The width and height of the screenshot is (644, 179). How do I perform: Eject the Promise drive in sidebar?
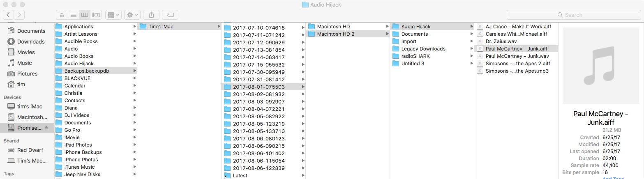[46, 128]
